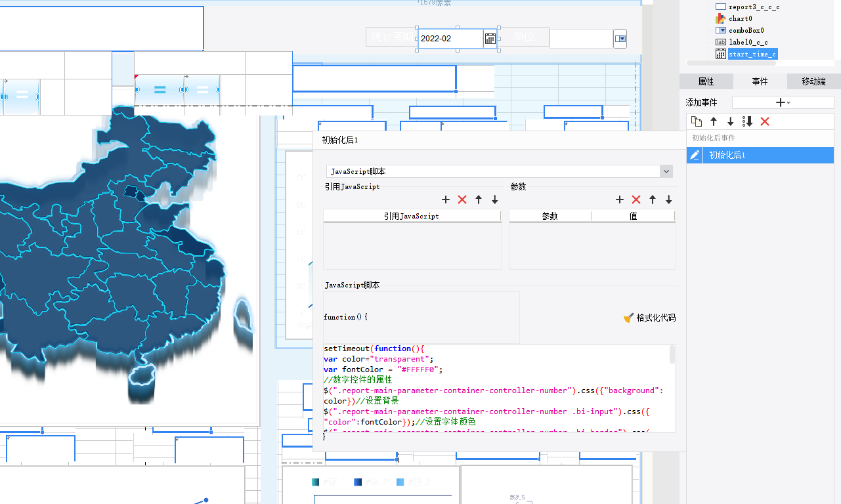Move event up in events list toolbar

pos(714,121)
